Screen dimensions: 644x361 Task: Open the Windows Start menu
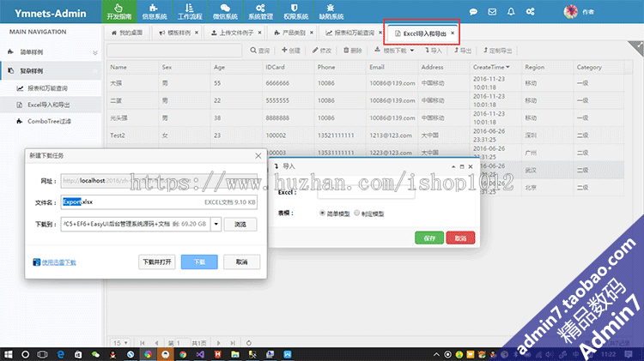pyautogui.click(x=8, y=354)
